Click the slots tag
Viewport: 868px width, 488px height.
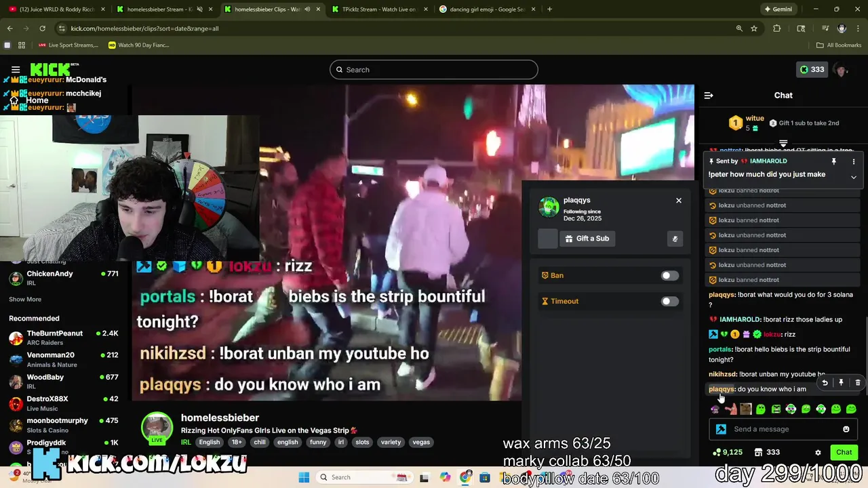pos(362,442)
